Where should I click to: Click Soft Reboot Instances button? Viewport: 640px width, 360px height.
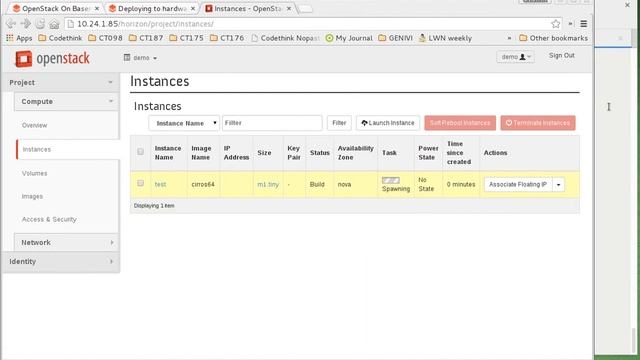click(x=460, y=123)
